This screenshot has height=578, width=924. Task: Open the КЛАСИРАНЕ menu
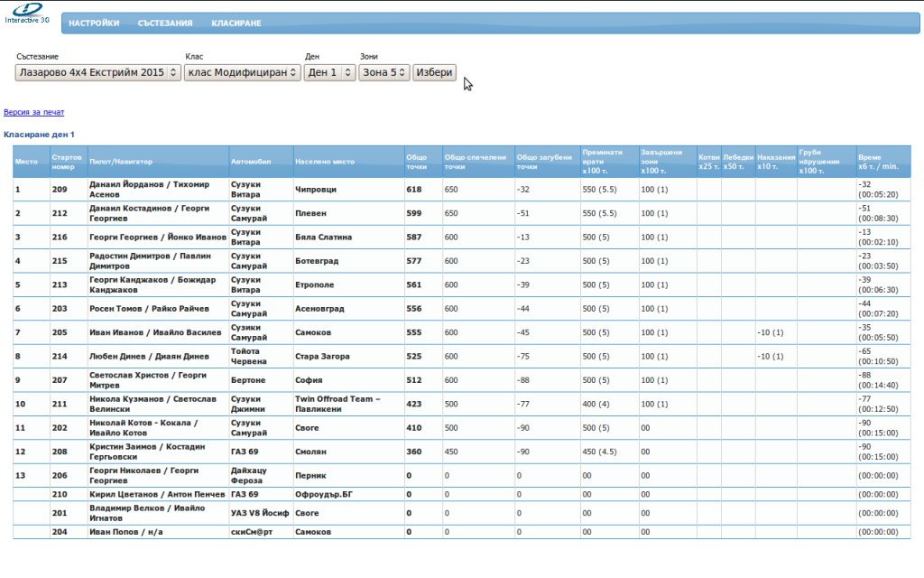pyautogui.click(x=236, y=23)
